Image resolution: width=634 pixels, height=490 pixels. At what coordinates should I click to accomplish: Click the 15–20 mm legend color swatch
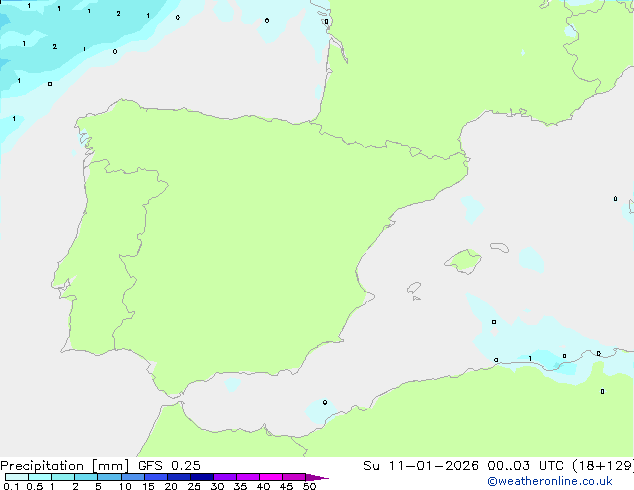coord(155,477)
